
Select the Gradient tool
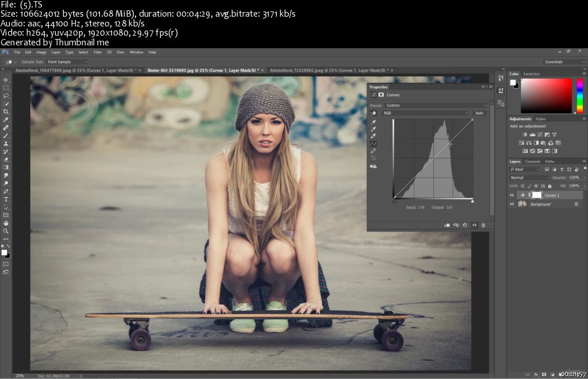pyautogui.click(x=6, y=168)
